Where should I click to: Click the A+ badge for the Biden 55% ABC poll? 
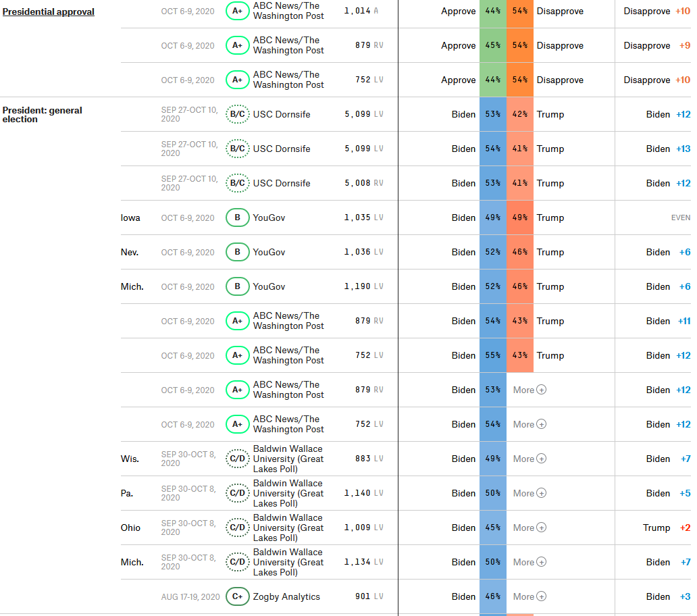(237, 355)
